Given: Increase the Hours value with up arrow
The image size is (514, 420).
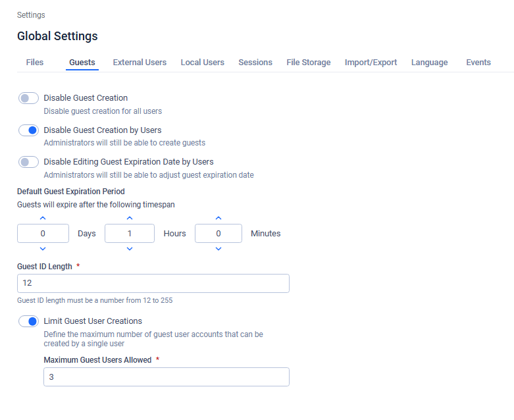Looking at the screenshot, I should 130,218.
